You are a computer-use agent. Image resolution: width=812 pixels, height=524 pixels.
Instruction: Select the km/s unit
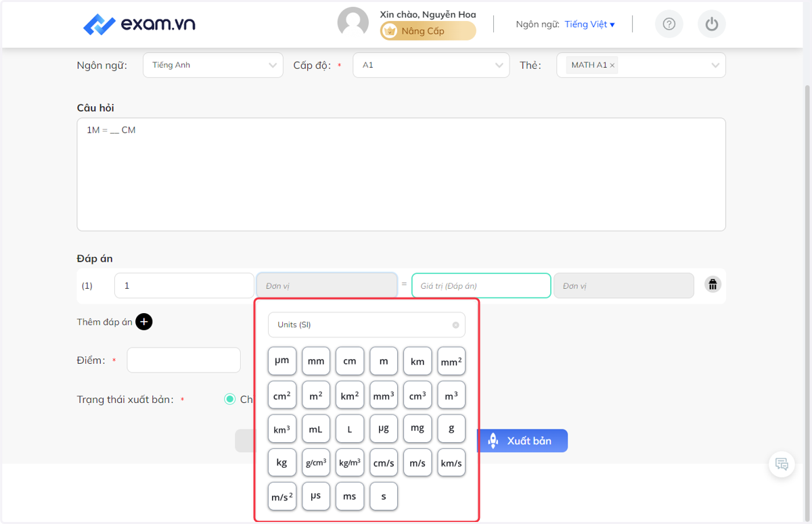coord(451,462)
